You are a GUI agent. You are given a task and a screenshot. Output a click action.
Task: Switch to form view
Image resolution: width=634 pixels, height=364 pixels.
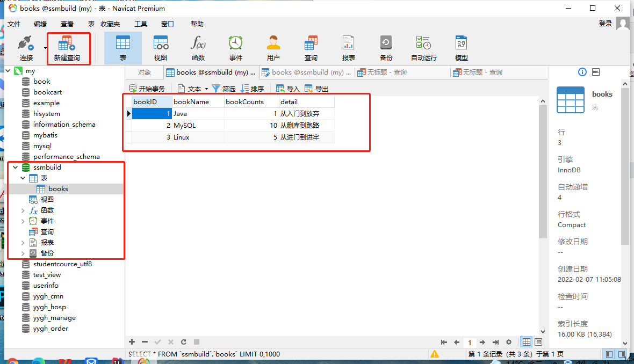click(538, 342)
